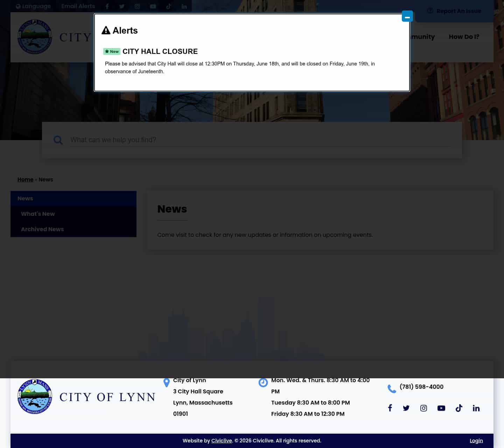
Task: Click the footer phone icon
Action: 392,389
